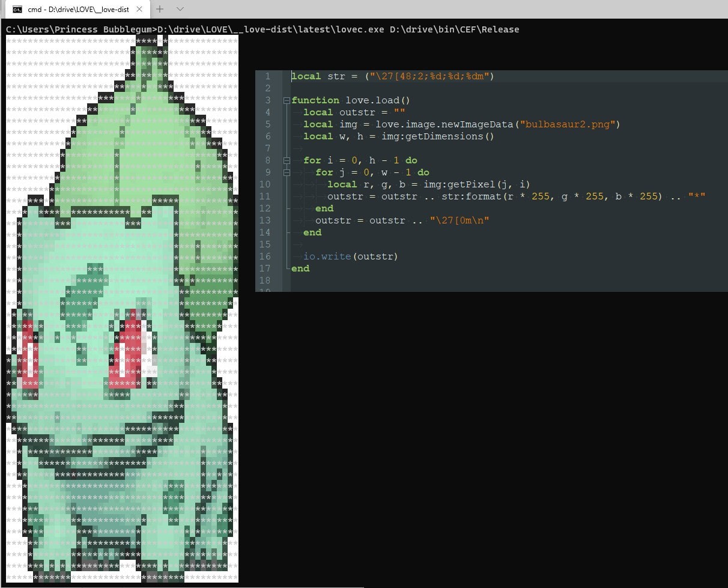The height and width of the screenshot is (588, 728).
Task: Click line number 5 in the editor gutter
Action: [268, 124]
